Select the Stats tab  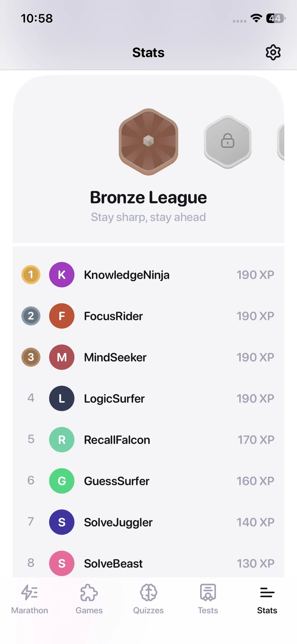pos(267,599)
